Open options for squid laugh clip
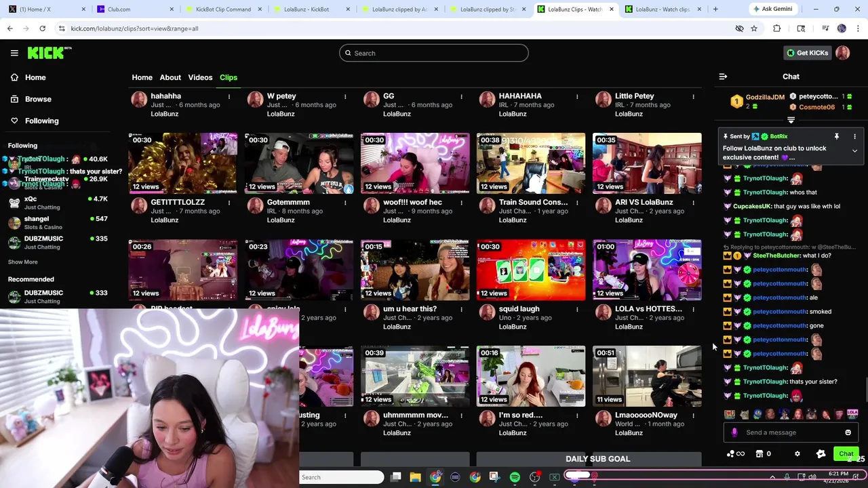 click(x=577, y=309)
